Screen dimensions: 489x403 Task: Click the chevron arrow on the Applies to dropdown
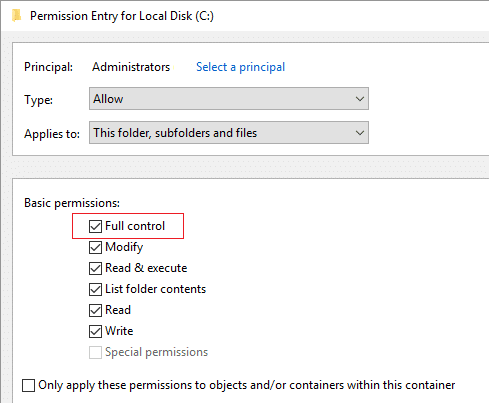[x=360, y=133]
